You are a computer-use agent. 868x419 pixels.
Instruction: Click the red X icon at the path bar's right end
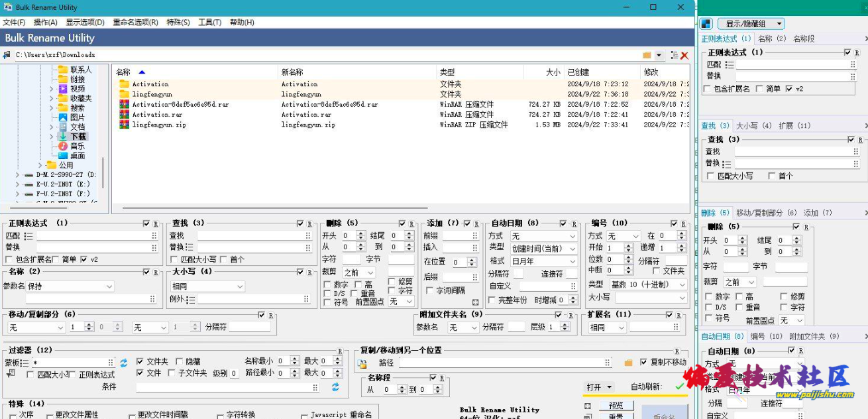684,55
